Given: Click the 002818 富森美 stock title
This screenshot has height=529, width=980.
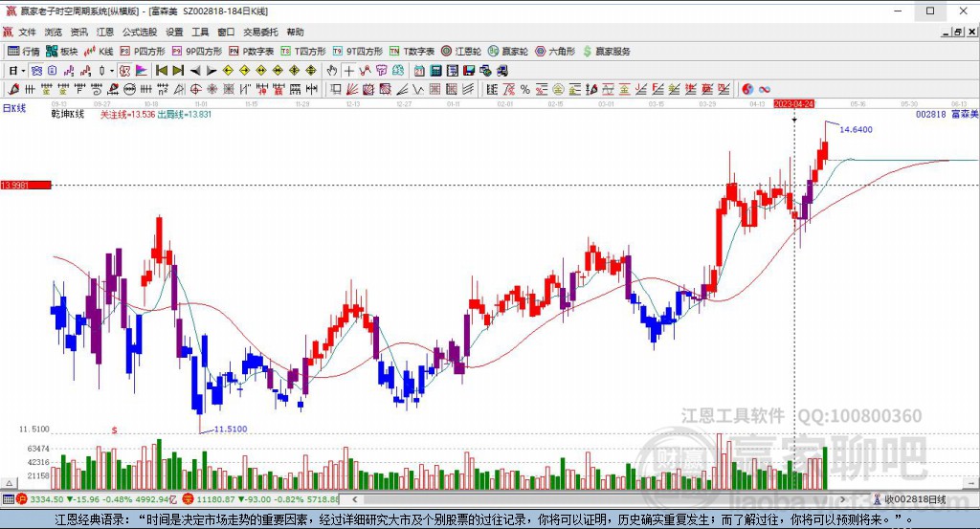Looking at the screenshot, I should pos(947,114).
